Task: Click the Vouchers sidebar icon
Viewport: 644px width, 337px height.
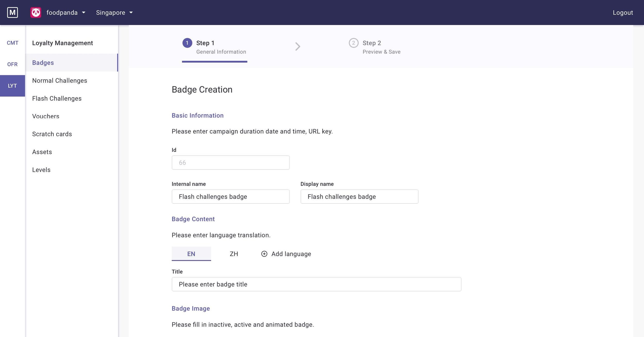Action: [x=46, y=116]
